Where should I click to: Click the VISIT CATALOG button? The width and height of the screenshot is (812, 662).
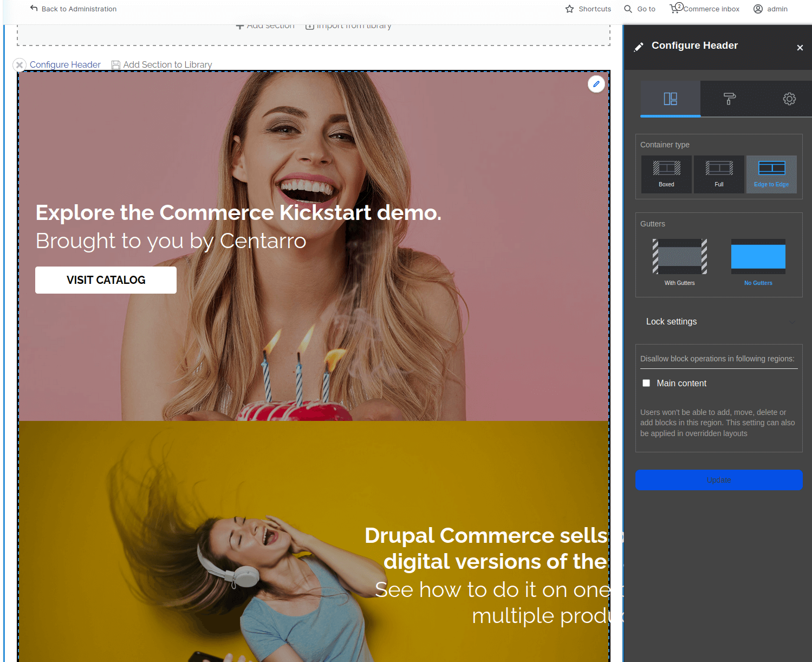click(106, 280)
